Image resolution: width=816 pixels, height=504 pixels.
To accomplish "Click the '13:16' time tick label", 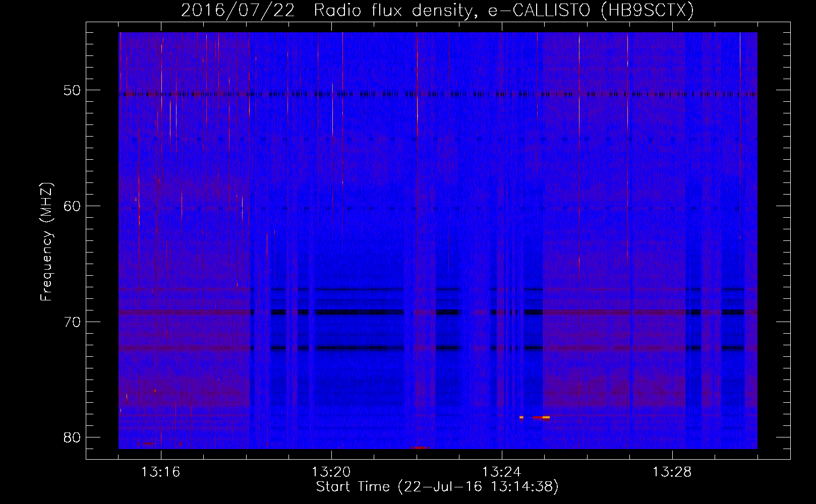I will tap(160, 472).
